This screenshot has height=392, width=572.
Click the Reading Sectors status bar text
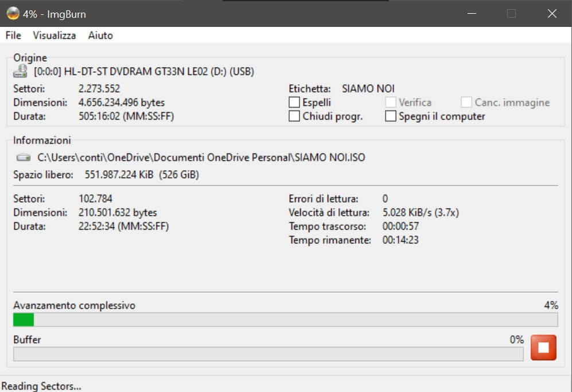pos(41,386)
